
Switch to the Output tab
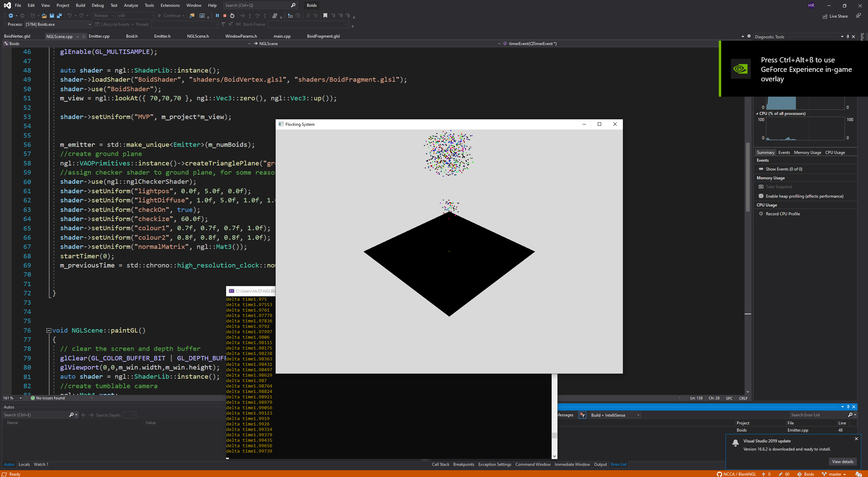600,464
